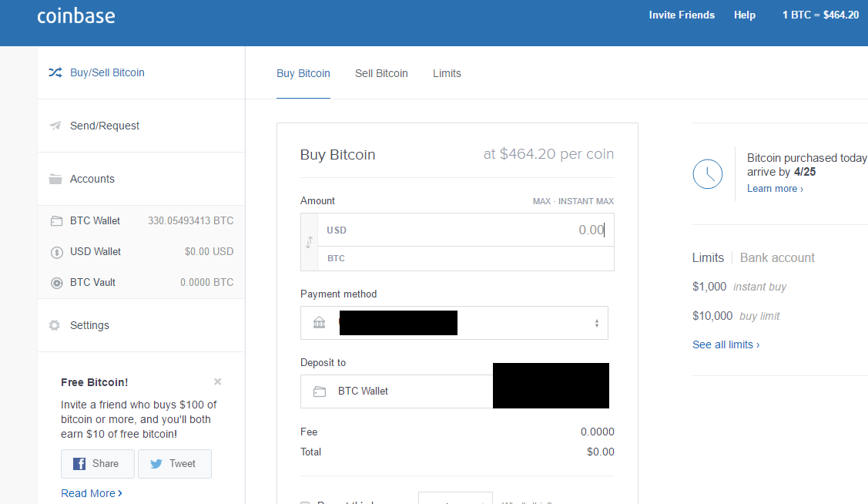Click the Facebook icon on Share button

click(79, 464)
